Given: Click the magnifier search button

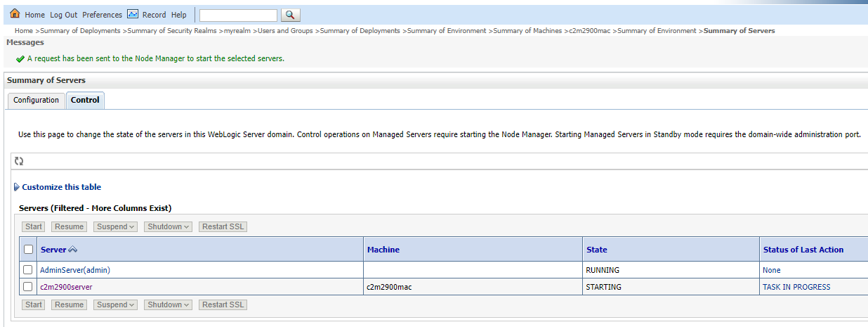Looking at the screenshot, I should [x=291, y=15].
